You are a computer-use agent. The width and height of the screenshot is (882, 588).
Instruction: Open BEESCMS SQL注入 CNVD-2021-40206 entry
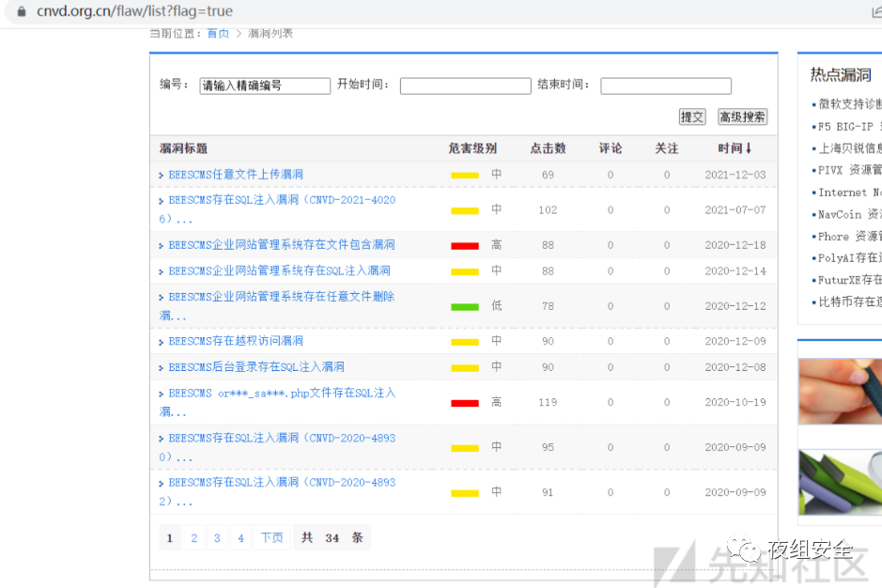tap(277, 209)
